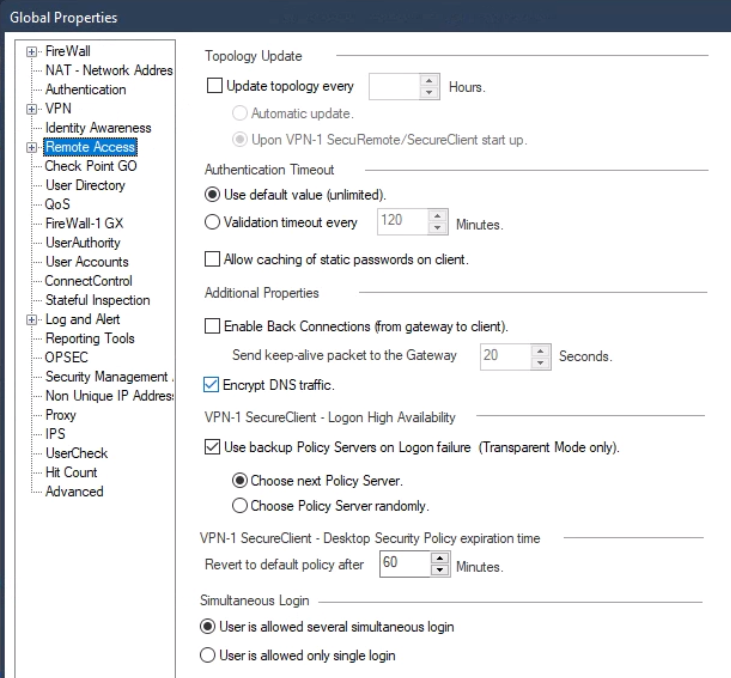Open Identity Awareness in the tree
Image resolution: width=731 pixels, height=678 pixels.
[98, 128]
